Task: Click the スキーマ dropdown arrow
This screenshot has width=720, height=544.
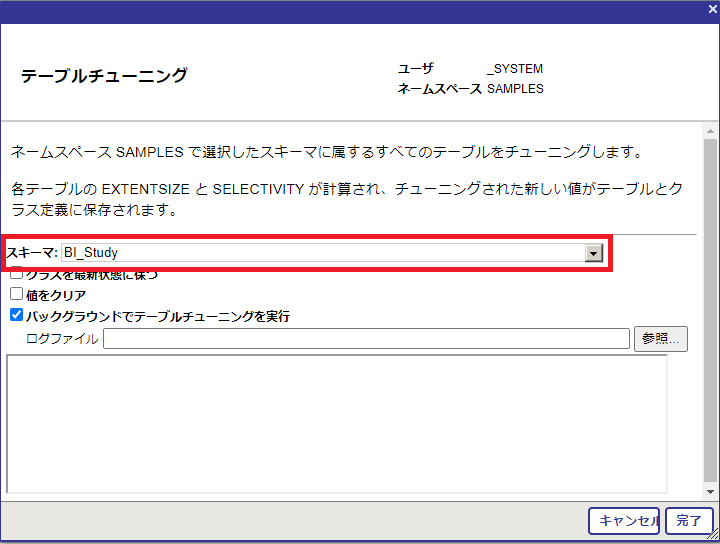Action: tap(593, 253)
